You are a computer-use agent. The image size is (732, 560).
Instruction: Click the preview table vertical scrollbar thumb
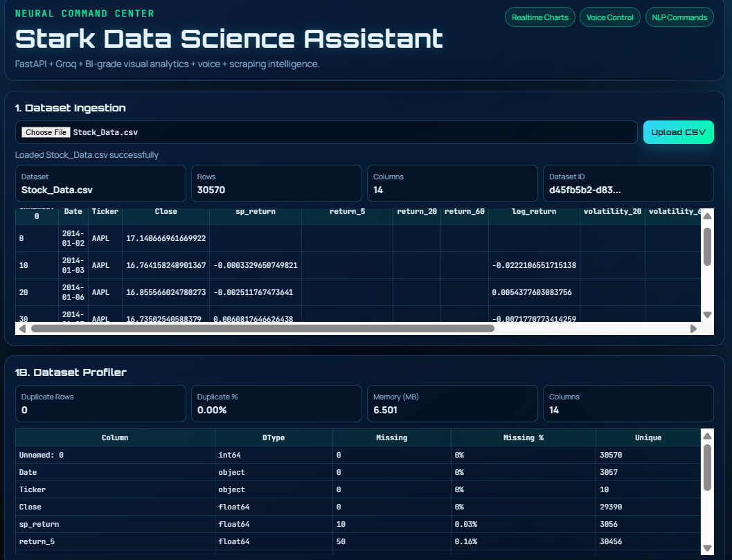(707, 247)
